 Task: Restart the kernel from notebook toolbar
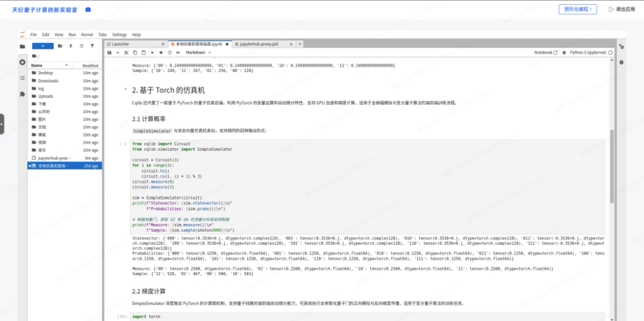point(169,52)
